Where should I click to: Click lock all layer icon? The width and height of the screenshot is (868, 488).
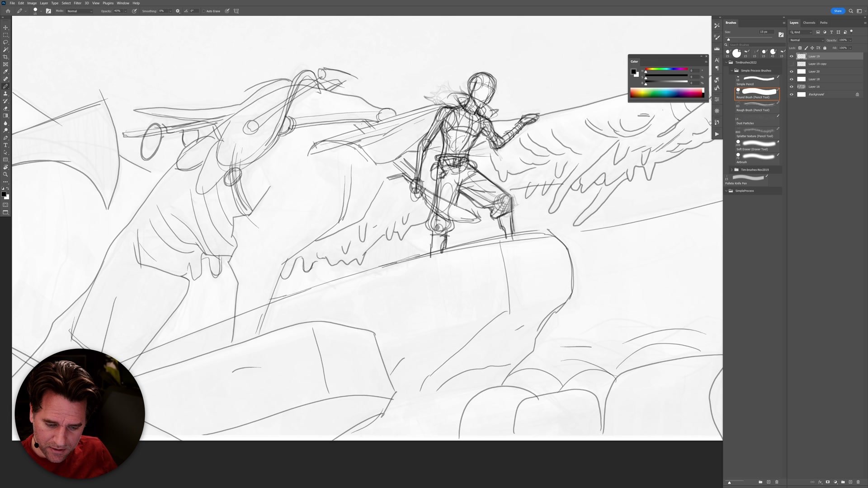[825, 48]
